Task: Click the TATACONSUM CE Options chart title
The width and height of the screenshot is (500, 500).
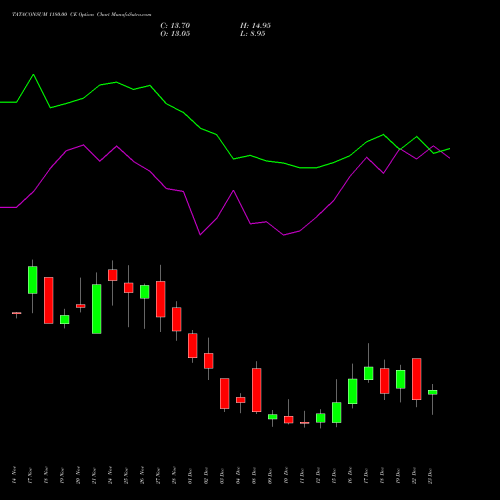Action: [82, 15]
